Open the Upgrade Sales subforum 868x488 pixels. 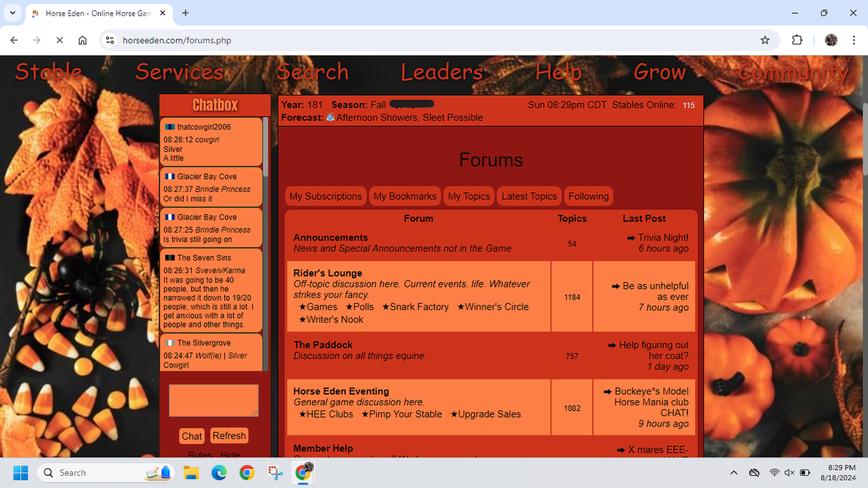pyautogui.click(x=486, y=414)
